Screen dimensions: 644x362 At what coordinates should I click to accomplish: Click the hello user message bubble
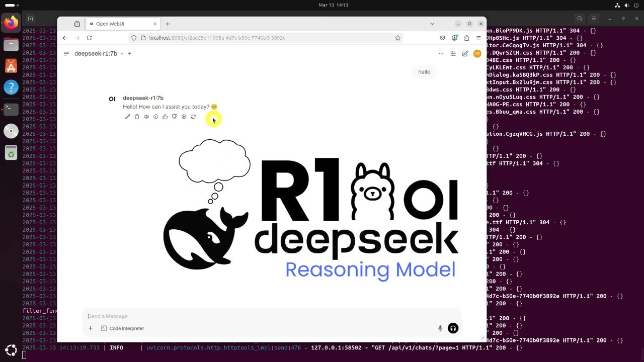(424, 72)
